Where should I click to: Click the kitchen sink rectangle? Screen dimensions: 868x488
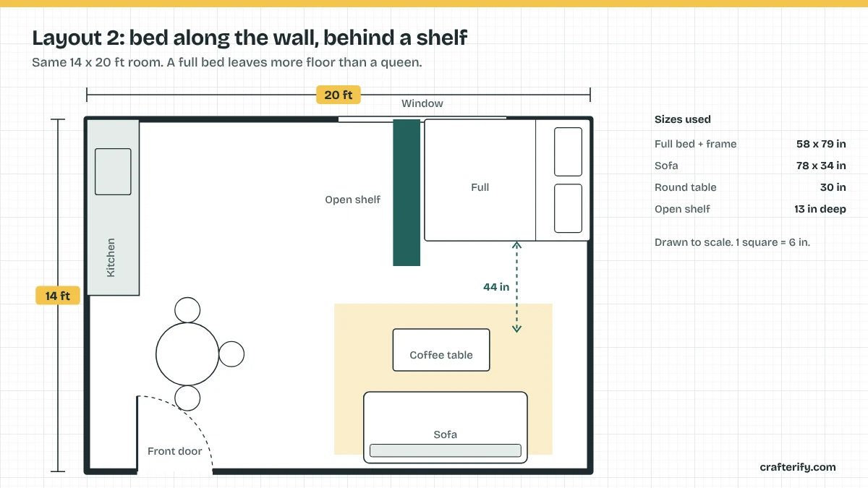(113, 171)
